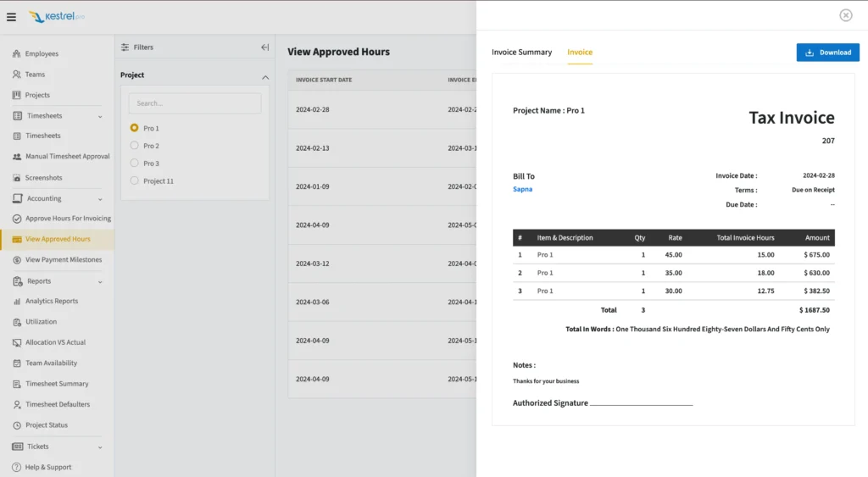Open the Teams menu item

(35, 75)
